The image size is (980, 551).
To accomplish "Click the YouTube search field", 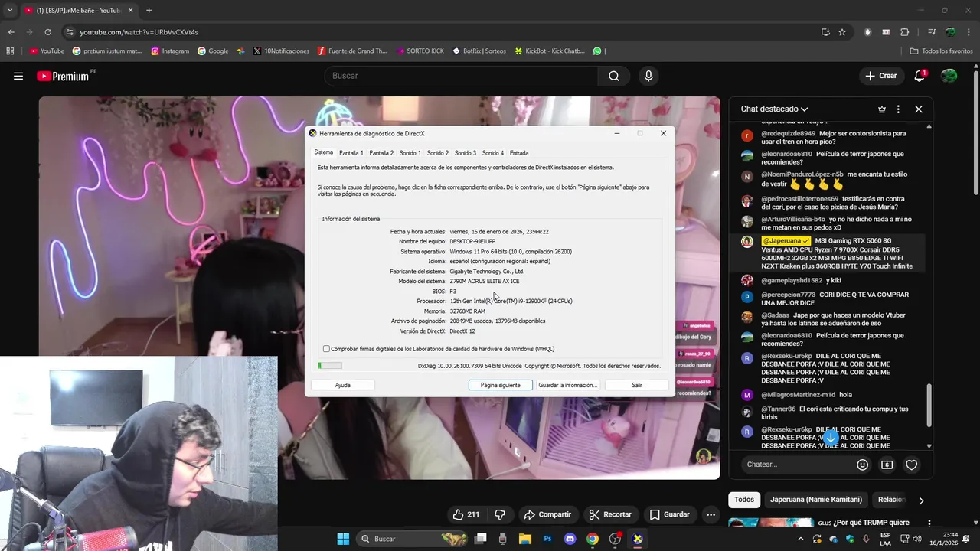I will (x=462, y=76).
